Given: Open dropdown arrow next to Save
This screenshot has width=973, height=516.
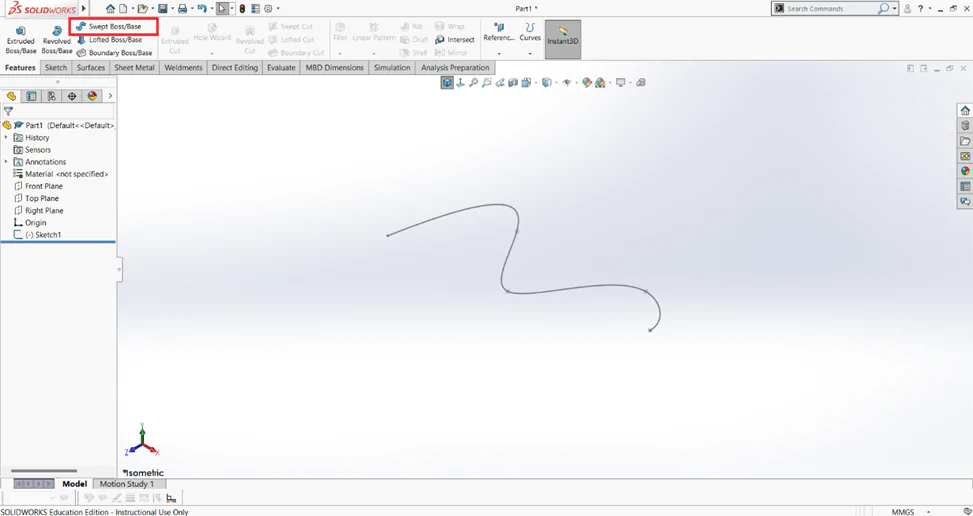Looking at the screenshot, I should coord(171,9).
